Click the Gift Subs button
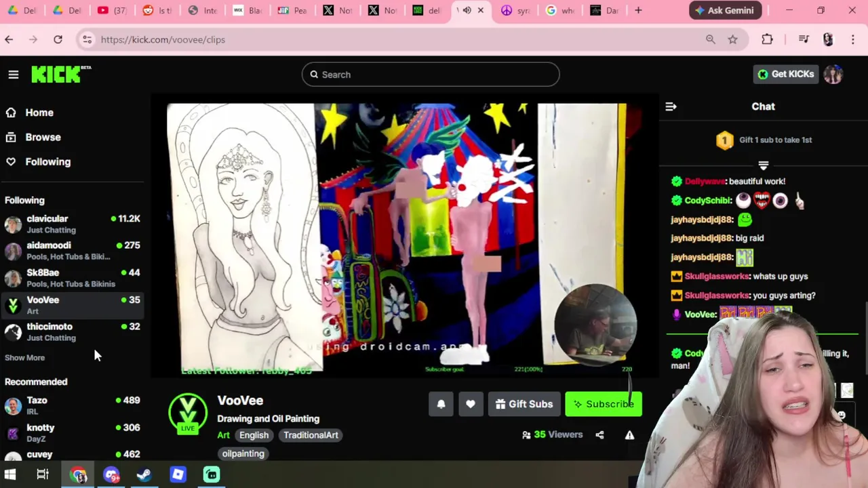This screenshot has width=868, height=488. point(524,404)
